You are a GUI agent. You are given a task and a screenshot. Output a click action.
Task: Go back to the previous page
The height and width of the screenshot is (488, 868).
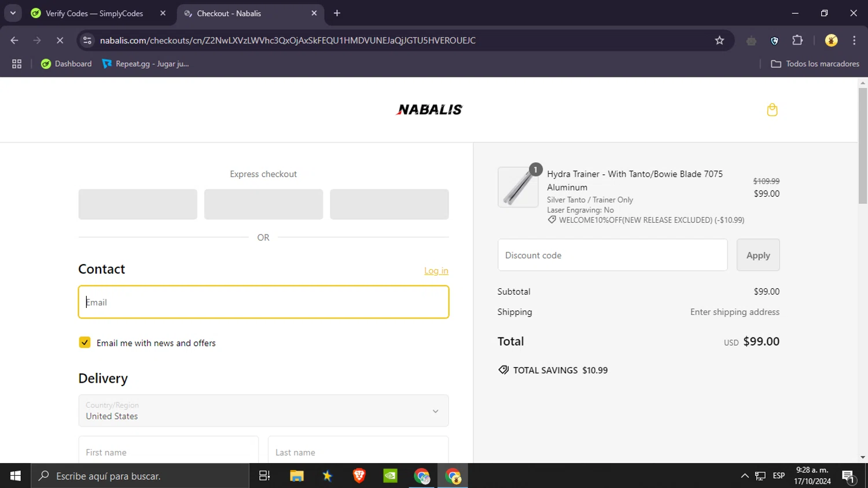tap(14, 41)
